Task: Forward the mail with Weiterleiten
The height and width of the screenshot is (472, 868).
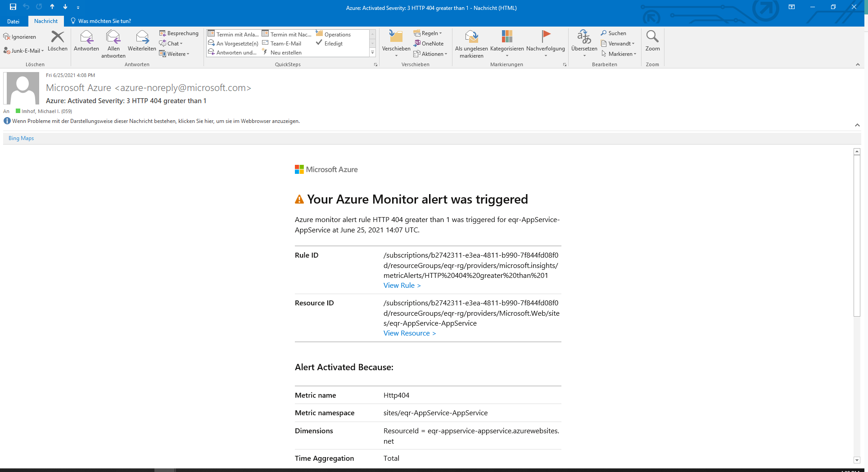Action: pyautogui.click(x=142, y=41)
